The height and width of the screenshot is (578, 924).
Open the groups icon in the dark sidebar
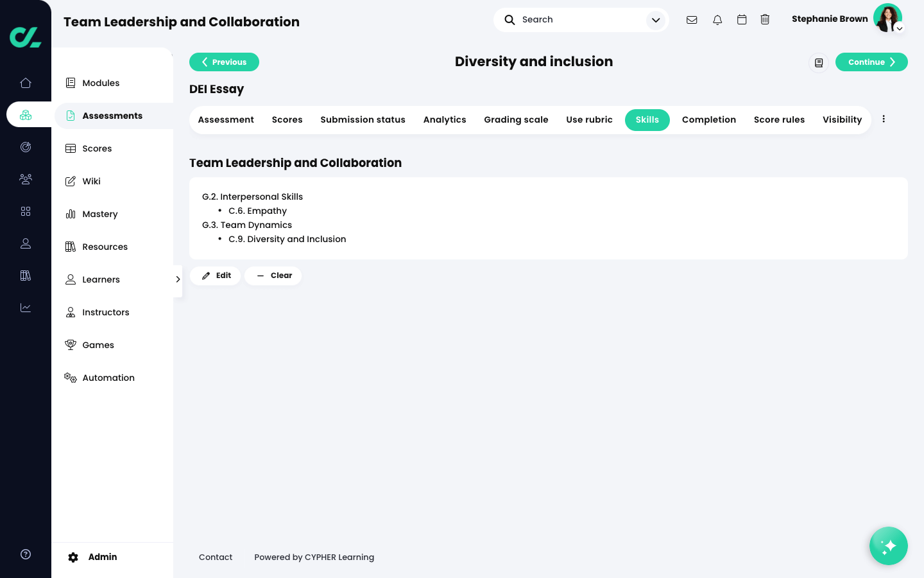pyautogui.click(x=26, y=179)
